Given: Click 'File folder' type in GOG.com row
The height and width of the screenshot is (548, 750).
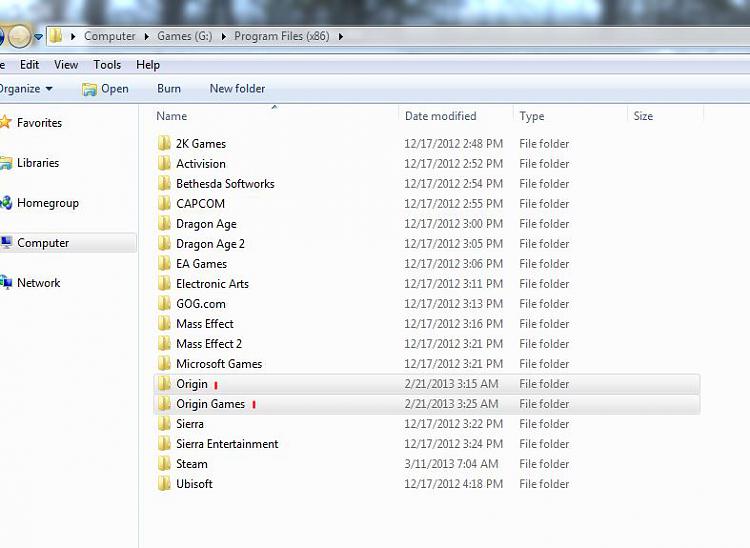Looking at the screenshot, I should (544, 304).
